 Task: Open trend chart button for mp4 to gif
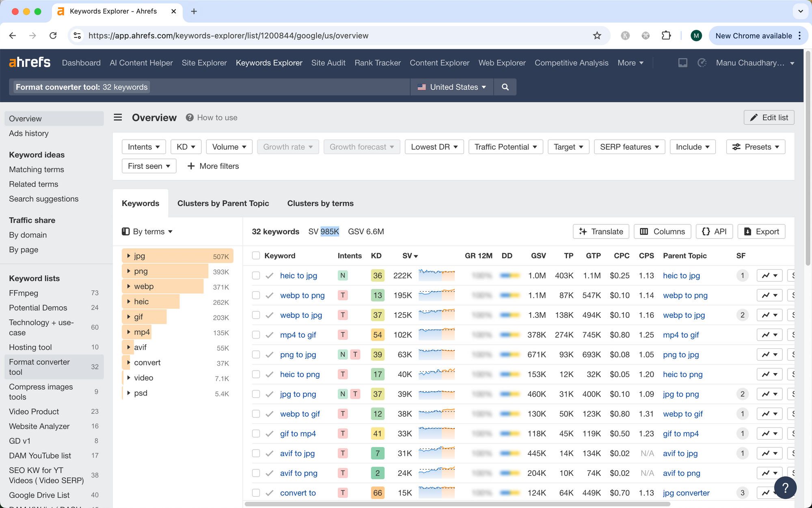[769, 335]
